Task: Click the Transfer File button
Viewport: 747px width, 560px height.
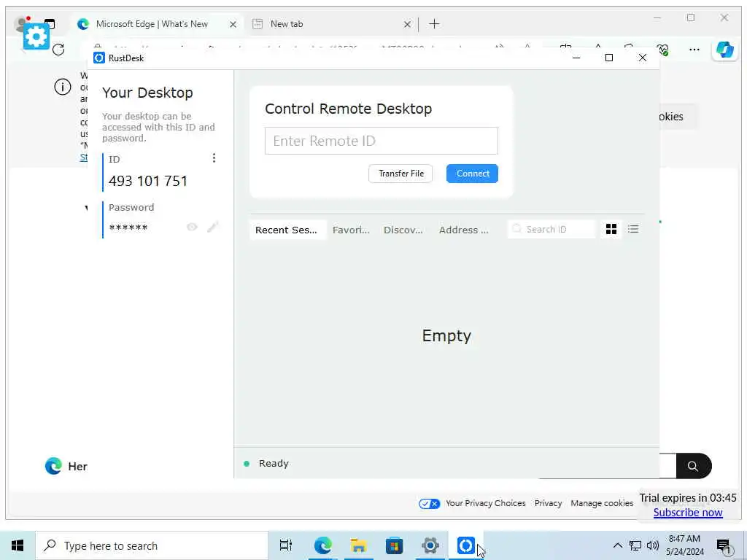Action: tap(400, 174)
